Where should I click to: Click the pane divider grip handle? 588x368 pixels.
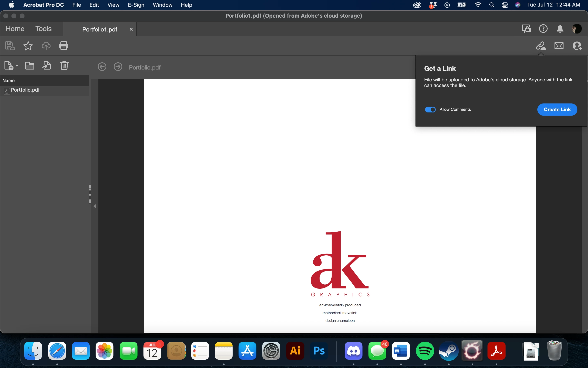coord(90,194)
